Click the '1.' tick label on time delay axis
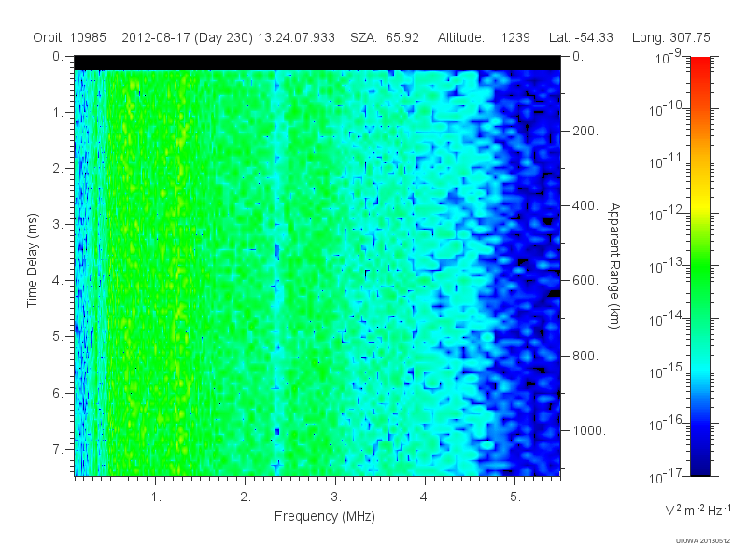747x560 pixels. (58, 113)
